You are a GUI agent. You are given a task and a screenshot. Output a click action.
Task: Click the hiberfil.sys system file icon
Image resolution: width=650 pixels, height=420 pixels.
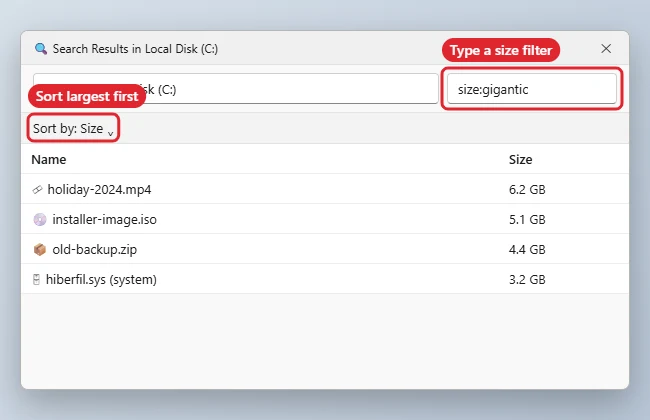click(x=36, y=280)
